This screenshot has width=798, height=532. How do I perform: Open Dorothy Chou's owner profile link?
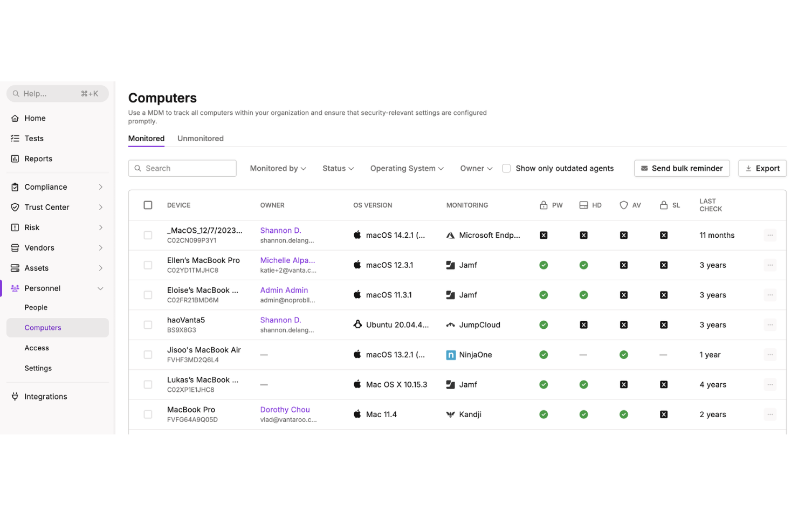point(285,410)
